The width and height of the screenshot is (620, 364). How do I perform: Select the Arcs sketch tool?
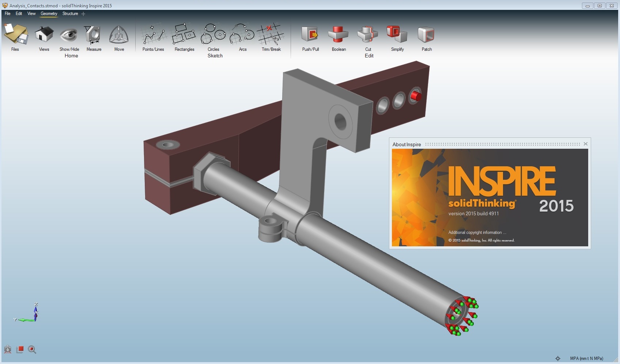point(242,34)
